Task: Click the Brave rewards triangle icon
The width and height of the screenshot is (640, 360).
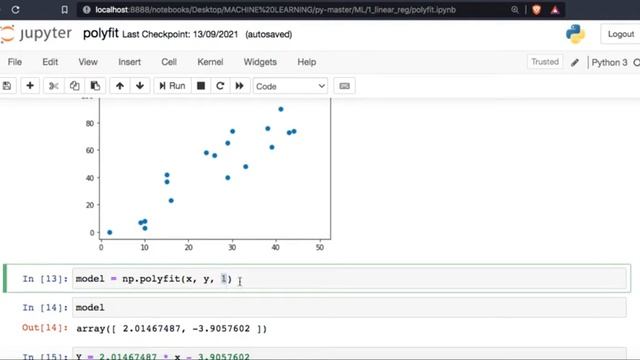Action: 555,9
